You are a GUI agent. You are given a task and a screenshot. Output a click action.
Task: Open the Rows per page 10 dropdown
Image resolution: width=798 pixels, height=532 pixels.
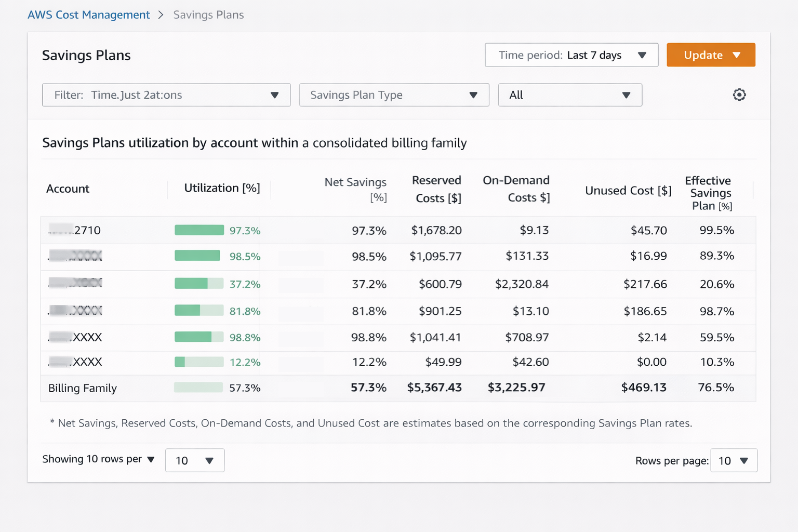[x=734, y=461]
